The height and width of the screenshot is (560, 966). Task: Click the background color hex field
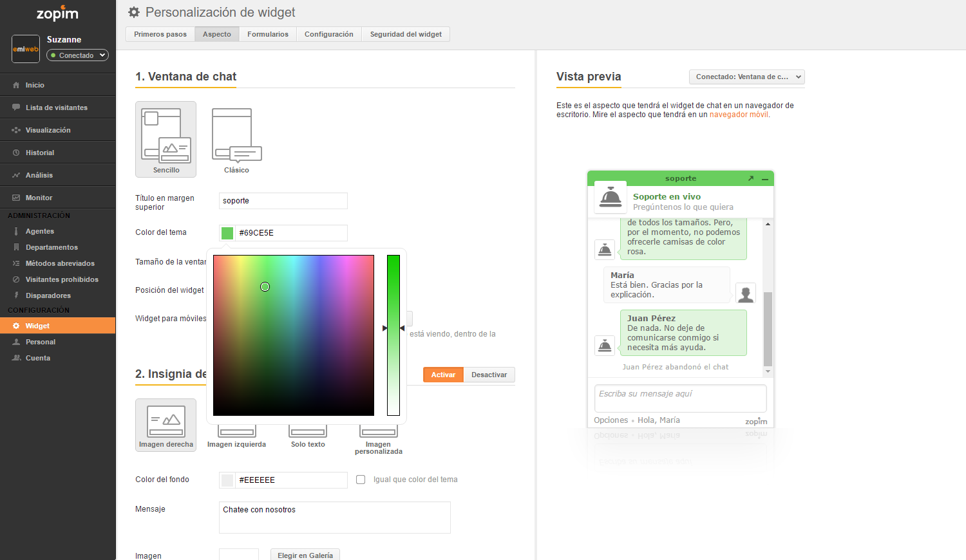(x=292, y=480)
